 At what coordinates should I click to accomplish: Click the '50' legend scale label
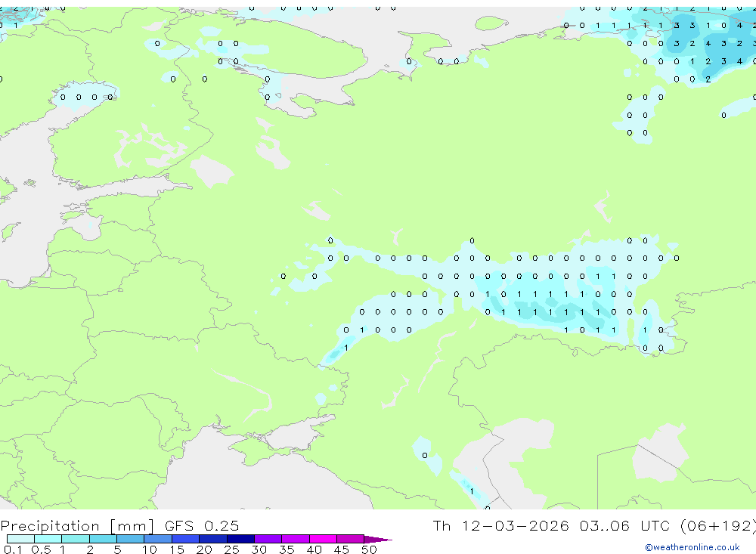[x=369, y=549]
